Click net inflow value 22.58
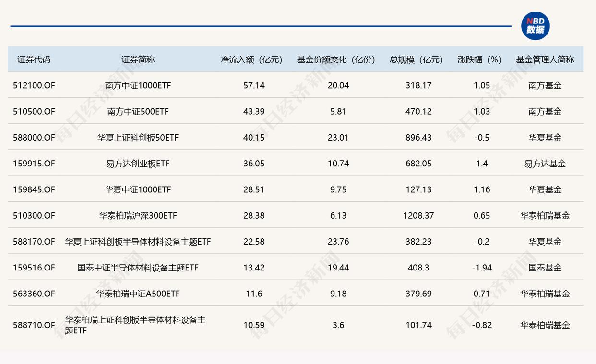The image size is (596, 364). [254, 241]
